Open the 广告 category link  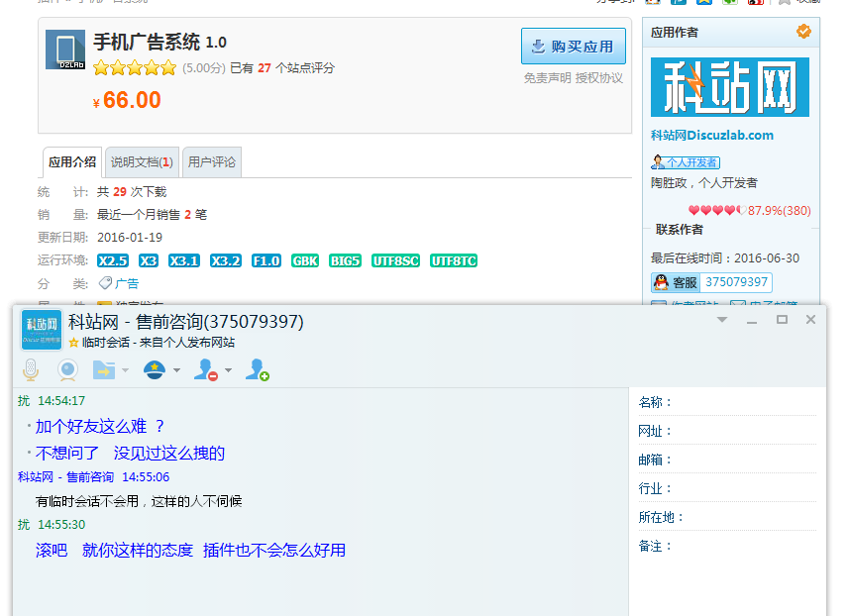click(127, 284)
